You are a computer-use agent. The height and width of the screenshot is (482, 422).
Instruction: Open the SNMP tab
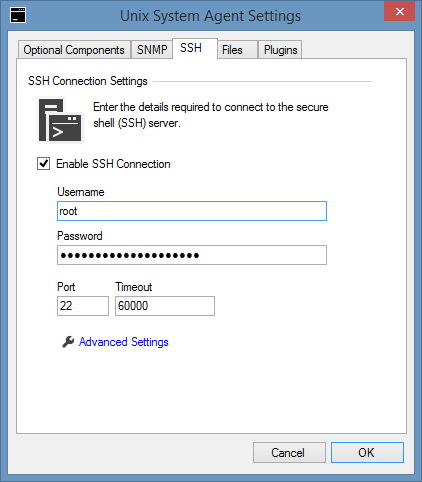pyautogui.click(x=152, y=50)
